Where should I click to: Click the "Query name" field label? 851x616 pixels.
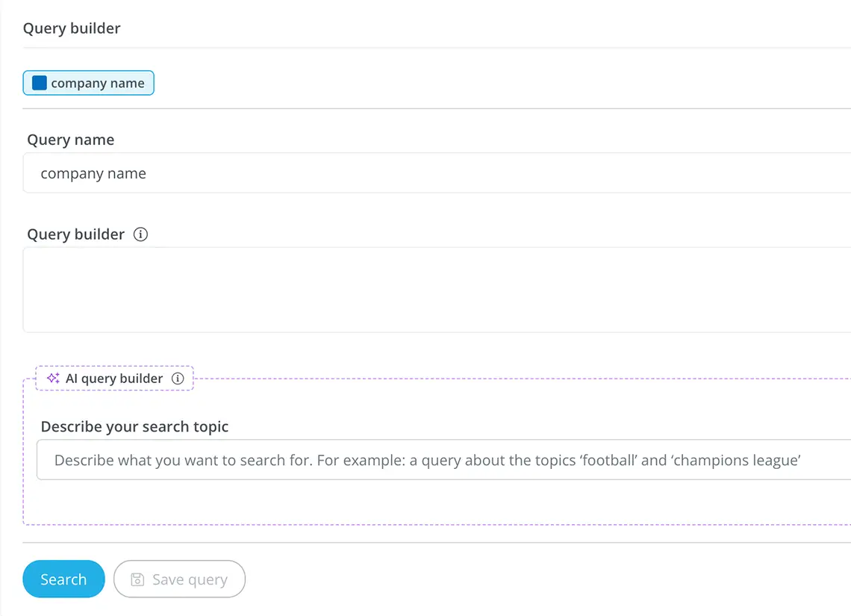[71, 140]
